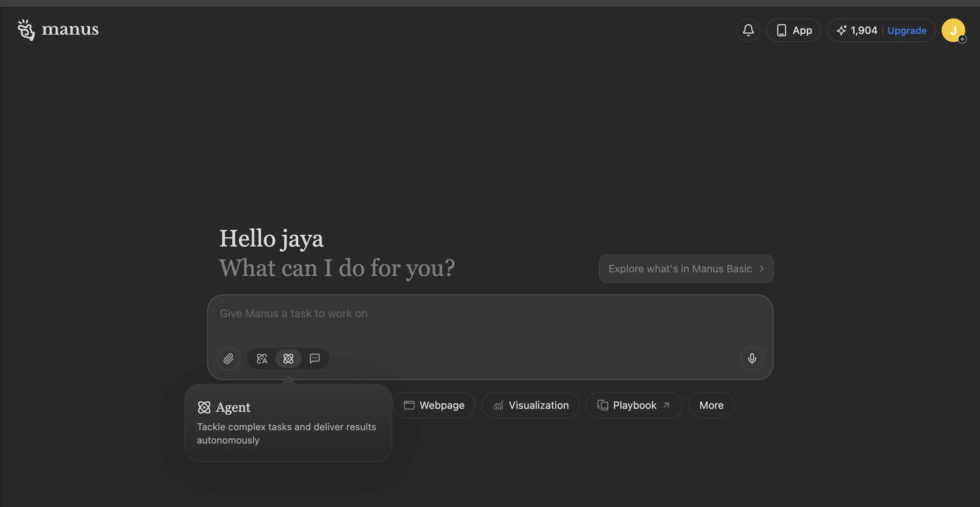Select the Webpage suggestion chip
This screenshot has width=980, height=507.
click(434, 405)
